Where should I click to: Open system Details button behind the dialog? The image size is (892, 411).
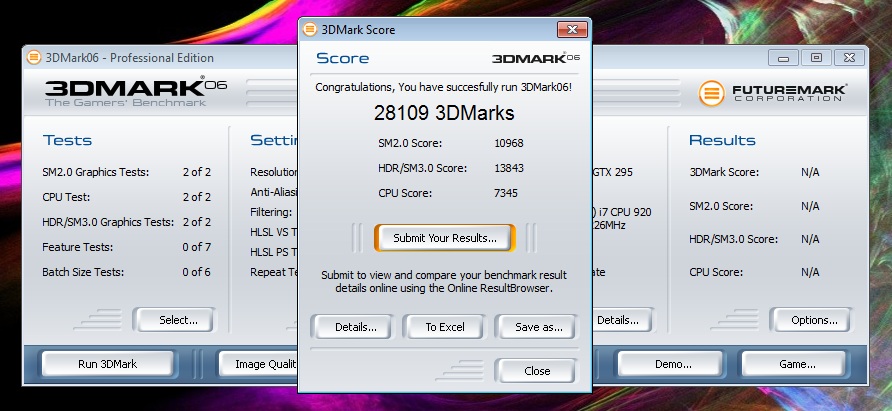[x=622, y=320]
